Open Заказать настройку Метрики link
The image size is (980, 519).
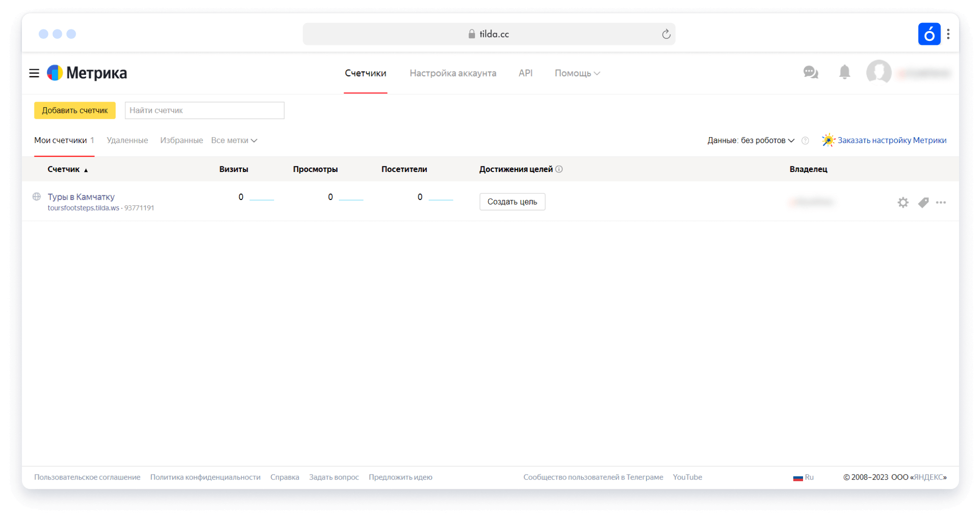[x=892, y=140]
